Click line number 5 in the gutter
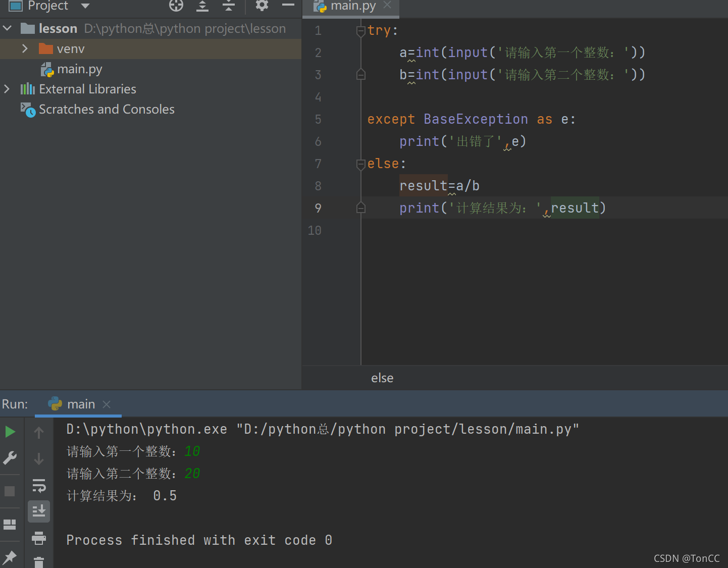This screenshot has height=568, width=728. (x=318, y=119)
